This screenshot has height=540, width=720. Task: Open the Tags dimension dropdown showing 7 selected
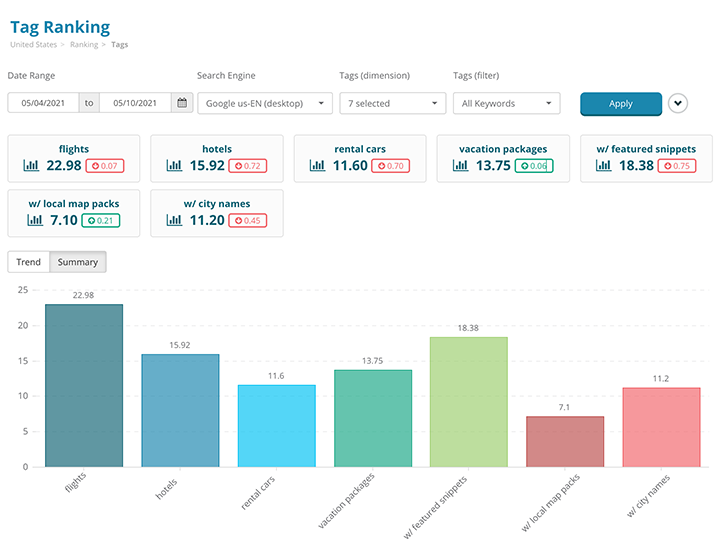click(x=392, y=103)
